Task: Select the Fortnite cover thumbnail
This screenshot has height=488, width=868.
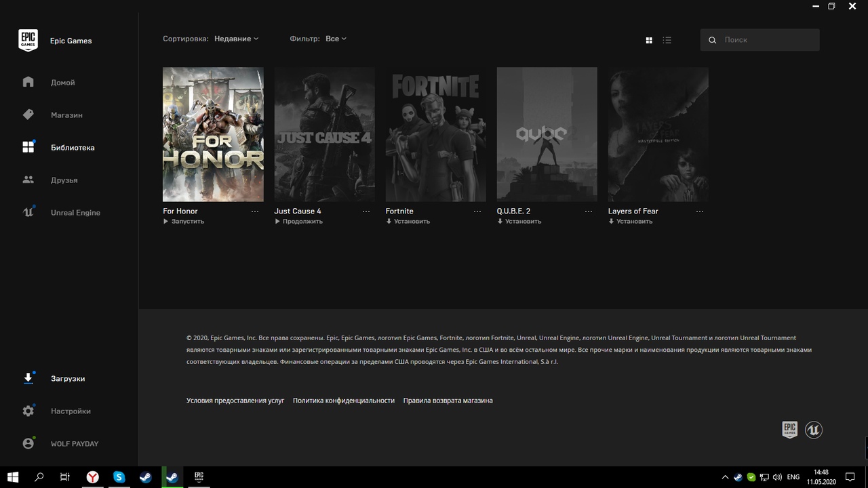Action: 435,134
